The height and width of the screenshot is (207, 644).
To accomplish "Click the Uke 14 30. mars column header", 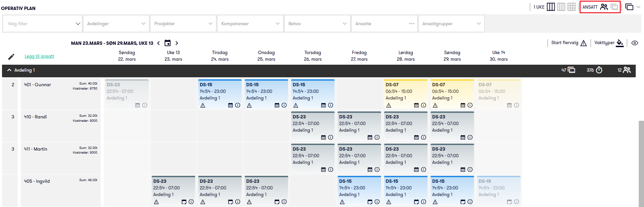I will pyautogui.click(x=499, y=56).
